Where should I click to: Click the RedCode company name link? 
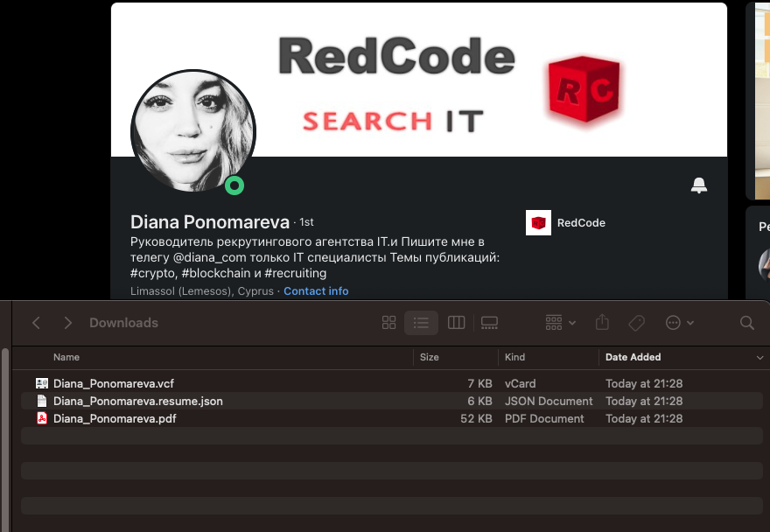pyautogui.click(x=581, y=222)
